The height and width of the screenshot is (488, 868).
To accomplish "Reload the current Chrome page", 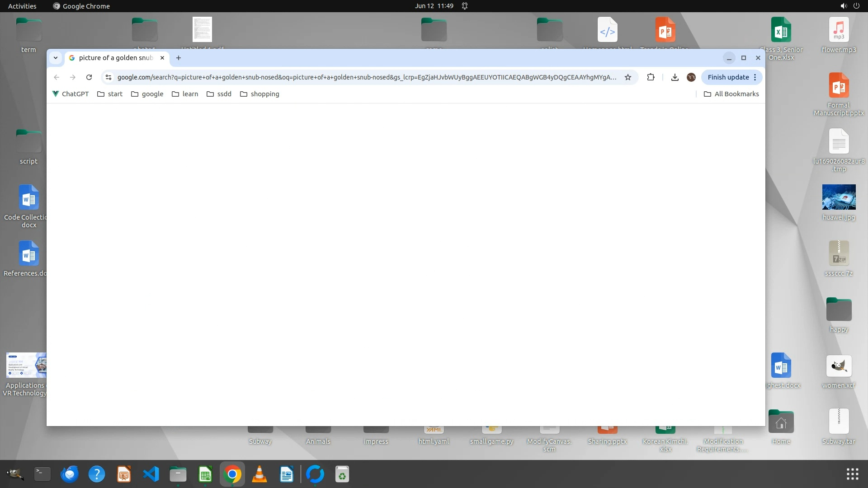I will coord(89,77).
